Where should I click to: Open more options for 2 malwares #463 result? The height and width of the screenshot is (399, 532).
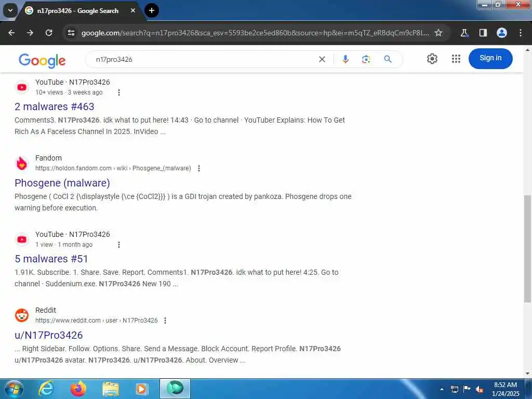119,92
